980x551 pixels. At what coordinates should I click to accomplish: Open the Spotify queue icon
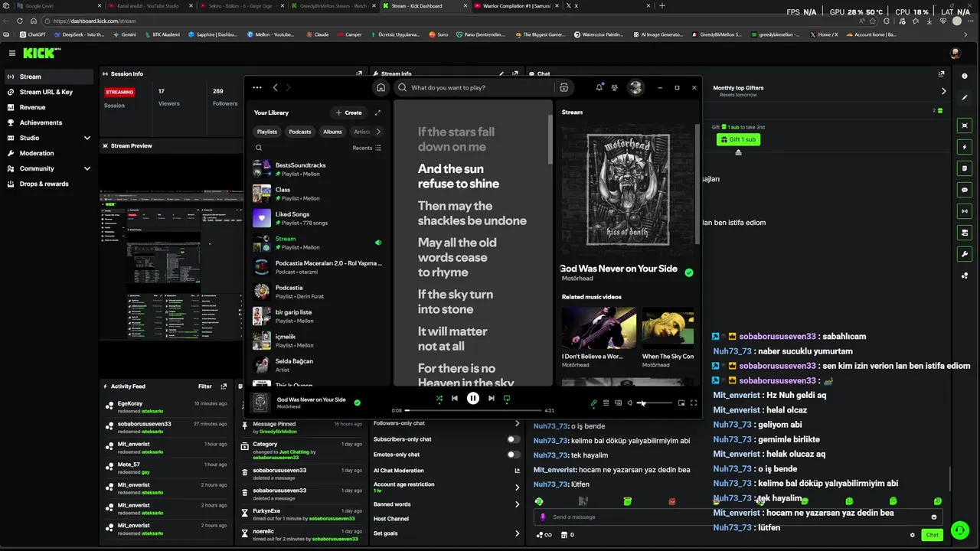[x=606, y=403]
